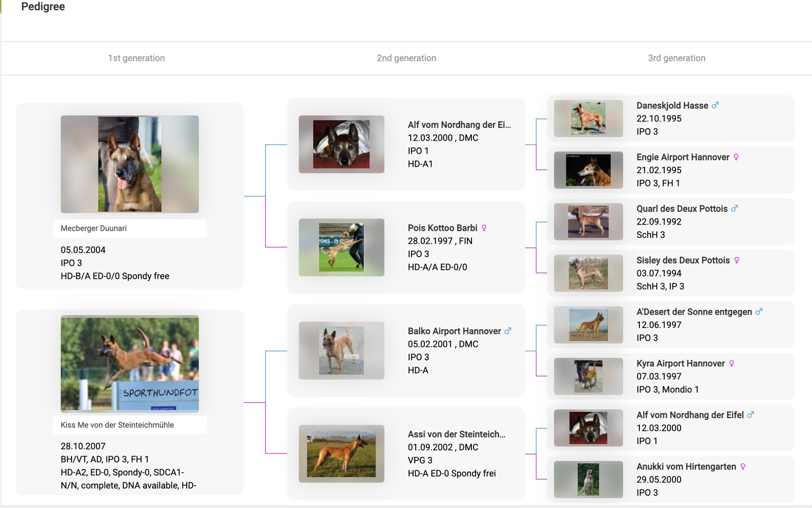Image resolution: width=812 pixels, height=508 pixels.
Task: Open Mecberger Duunari name link
Action: pos(94,229)
